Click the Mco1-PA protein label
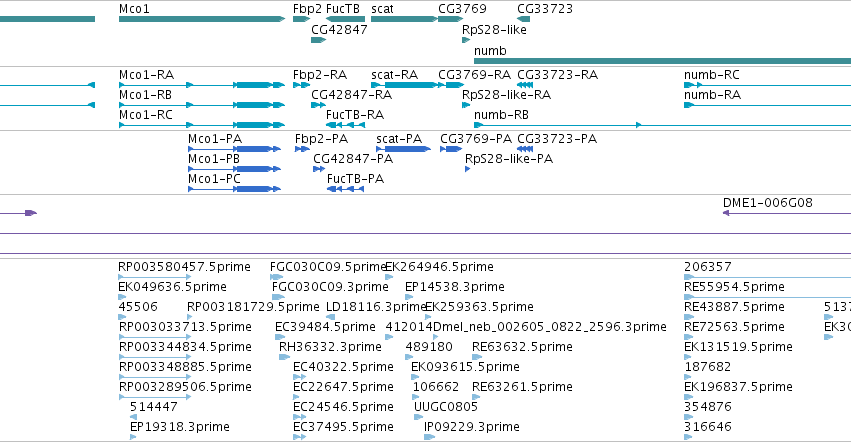Screen dimensions: 851x442 click(x=215, y=138)
